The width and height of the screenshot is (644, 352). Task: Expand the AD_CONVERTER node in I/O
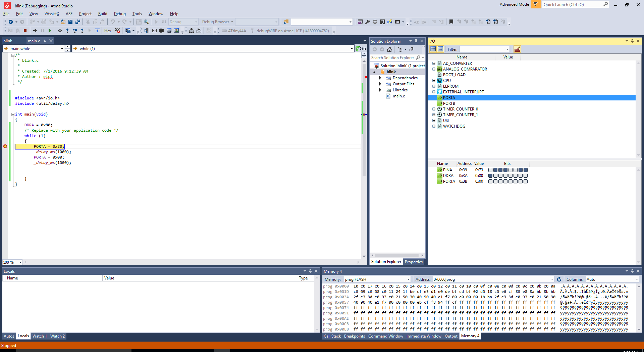[x=434, y=63]
